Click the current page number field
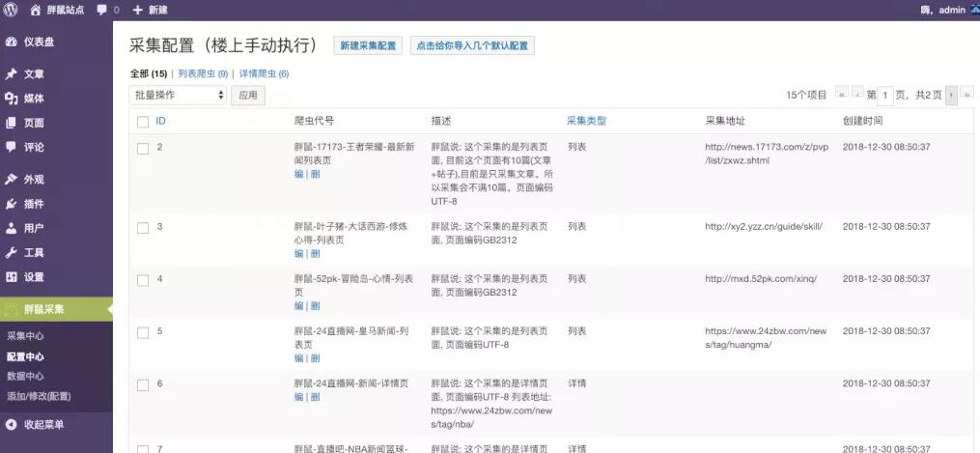The width and height of the screenshot is (980, 453). [x=885, y=96]
